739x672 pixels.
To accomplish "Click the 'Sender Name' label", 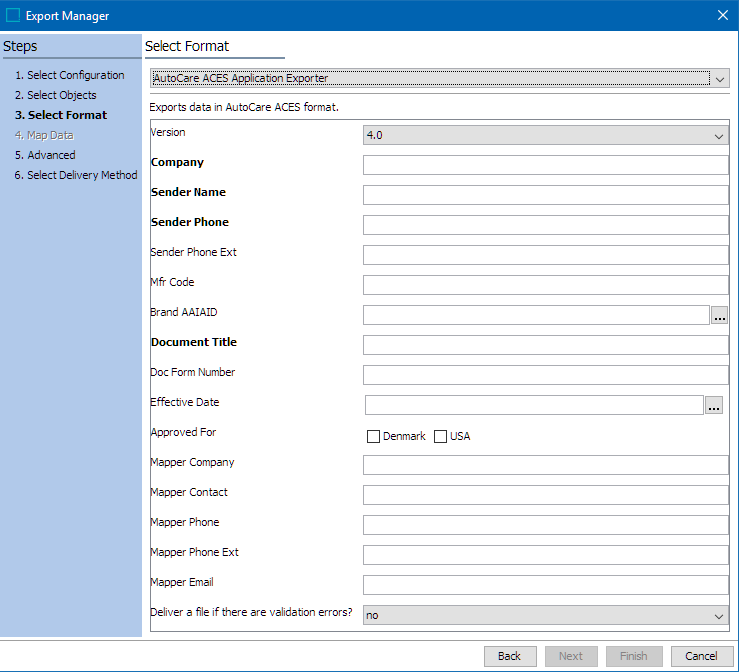I will tap(188, 192).
